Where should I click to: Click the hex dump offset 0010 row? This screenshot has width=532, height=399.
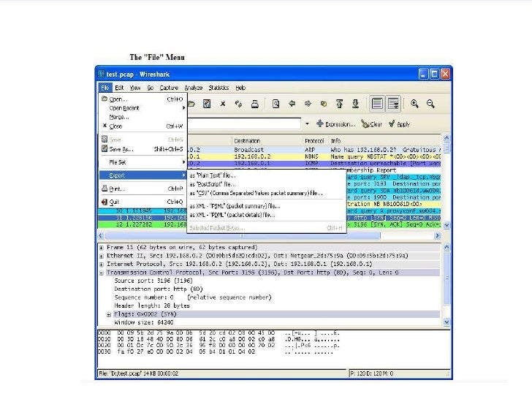coord(218,339)
